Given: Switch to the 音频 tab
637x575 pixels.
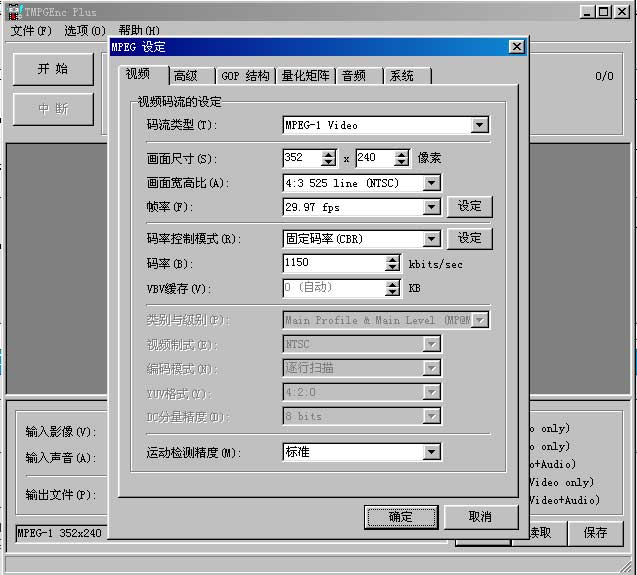Looking at the screenshot, I should [359, 76].
